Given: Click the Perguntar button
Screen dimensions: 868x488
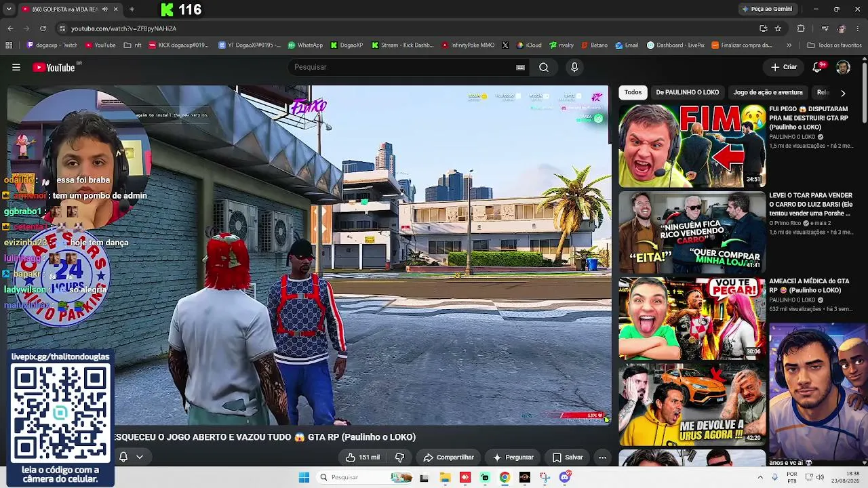Looking at the screenshot, I should tap(513, 457).
